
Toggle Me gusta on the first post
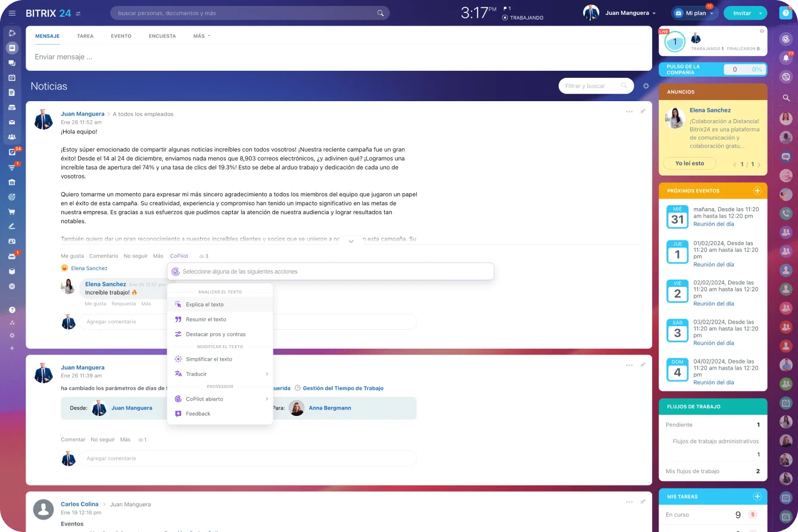72,256
